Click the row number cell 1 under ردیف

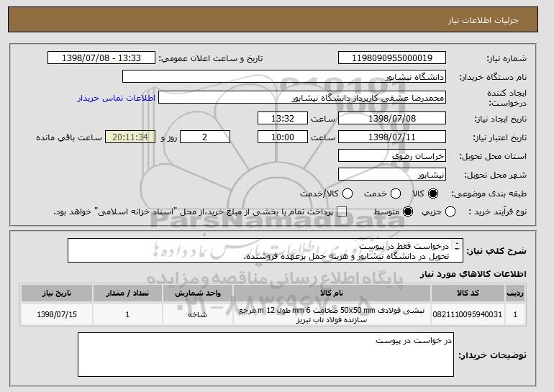click(x=515, y=314)
